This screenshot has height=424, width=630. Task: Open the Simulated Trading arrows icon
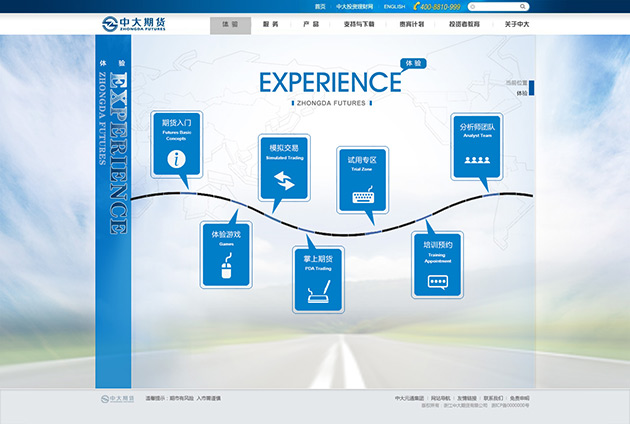pyautogui.click(x=284, y=180)
